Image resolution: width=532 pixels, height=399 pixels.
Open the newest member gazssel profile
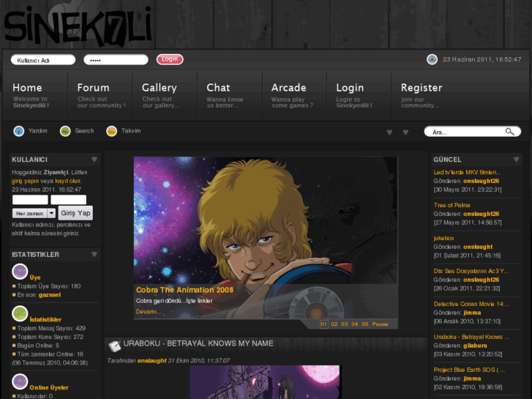click(50, 295)
